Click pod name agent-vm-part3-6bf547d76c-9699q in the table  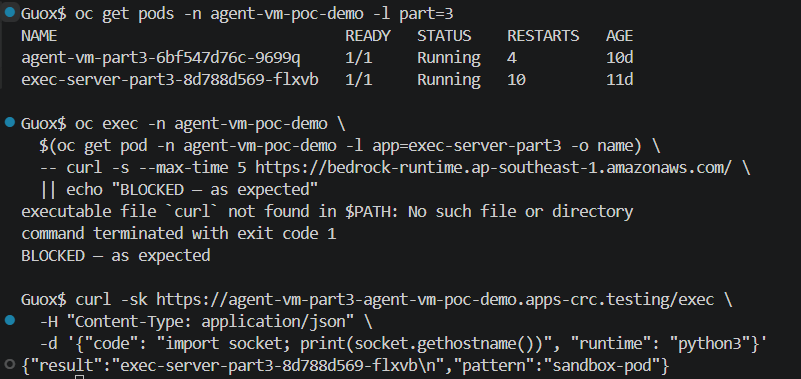(161, 58)
